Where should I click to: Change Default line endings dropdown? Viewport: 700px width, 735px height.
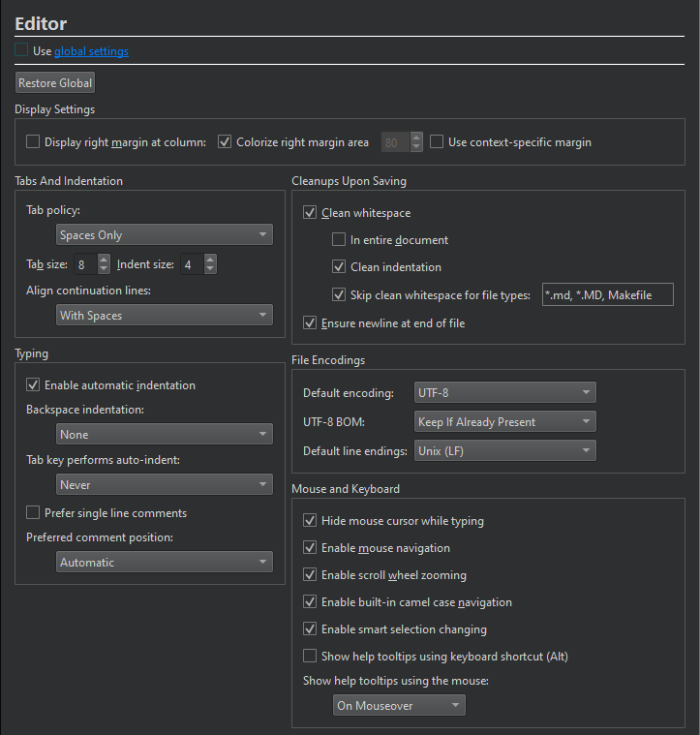tap(504, 451)
